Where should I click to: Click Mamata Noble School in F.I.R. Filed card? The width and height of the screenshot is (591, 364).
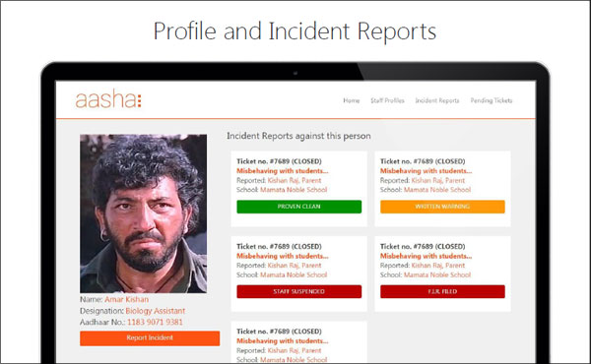coord(437,274)
